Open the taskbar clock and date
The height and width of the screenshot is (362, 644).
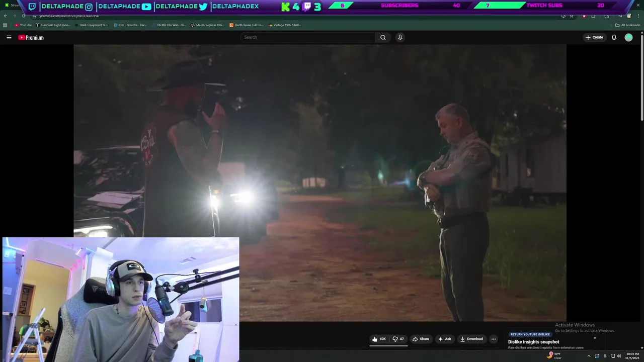(x=632, y=356)
